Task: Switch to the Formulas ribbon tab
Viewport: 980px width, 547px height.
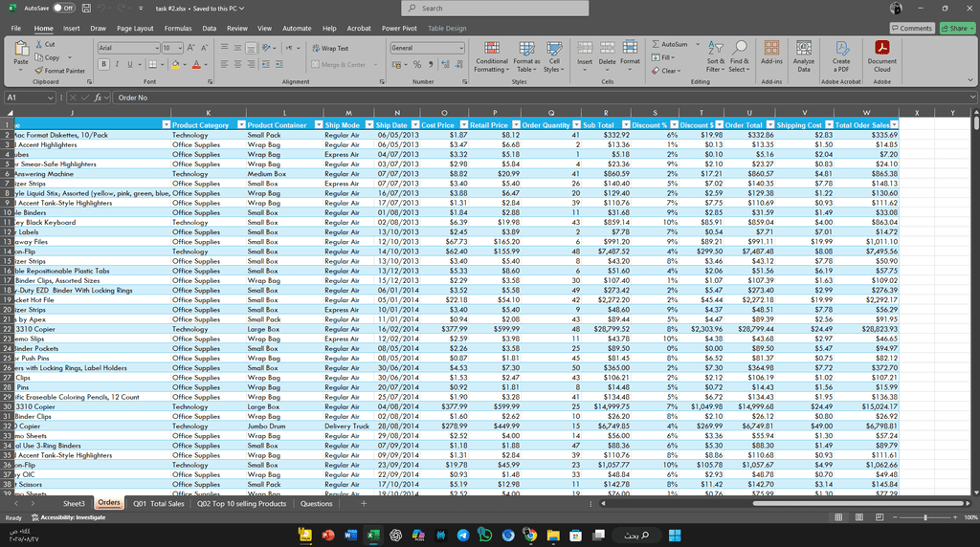Action: (x=178, y=28)
